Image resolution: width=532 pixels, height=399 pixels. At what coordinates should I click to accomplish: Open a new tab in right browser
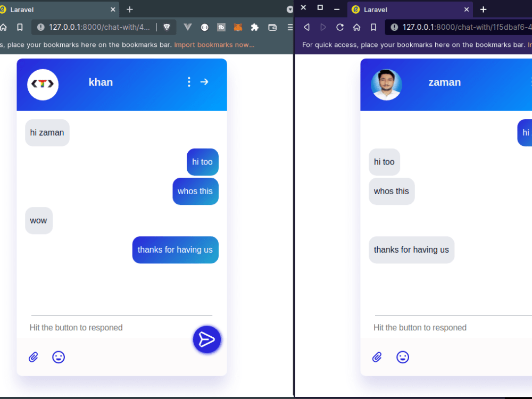tap(484, 10)
